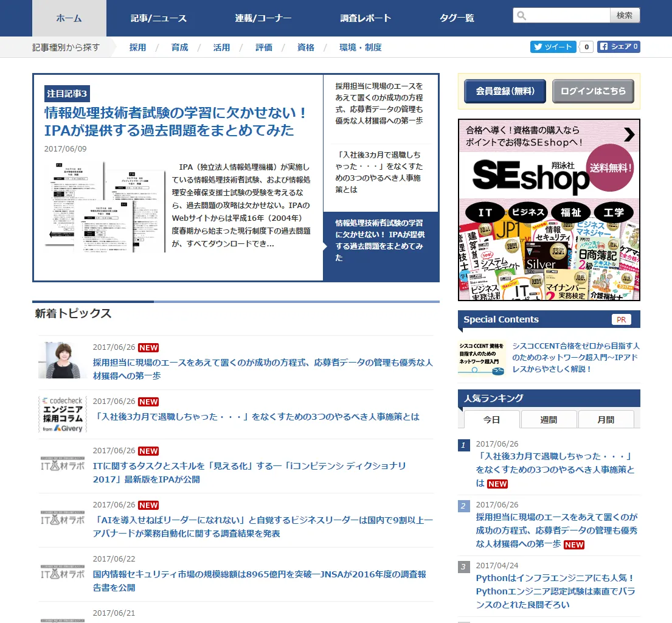Open featured headline 情報処理技術者試験の学習に欠かせない
Viewport: 672px width, 623px height.
(x=175, y=121)
